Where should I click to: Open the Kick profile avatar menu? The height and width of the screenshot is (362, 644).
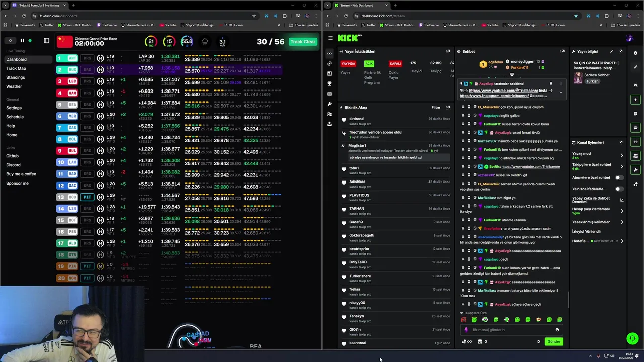630,38
